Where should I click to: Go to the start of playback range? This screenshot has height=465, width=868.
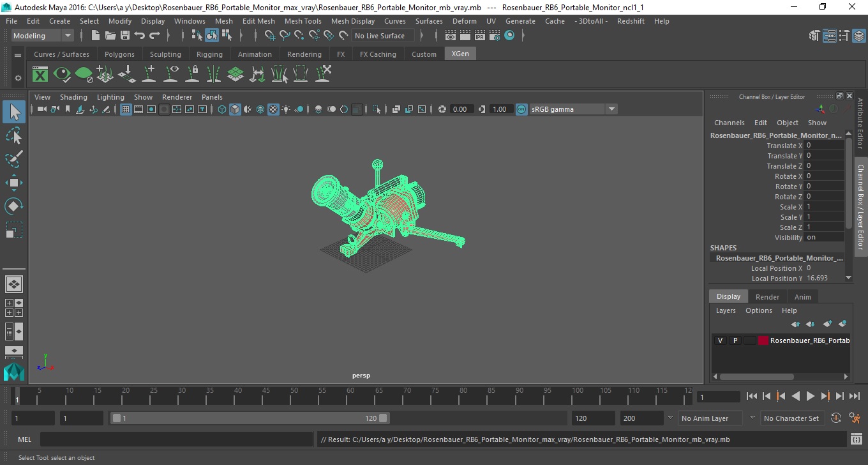[752, 396]
